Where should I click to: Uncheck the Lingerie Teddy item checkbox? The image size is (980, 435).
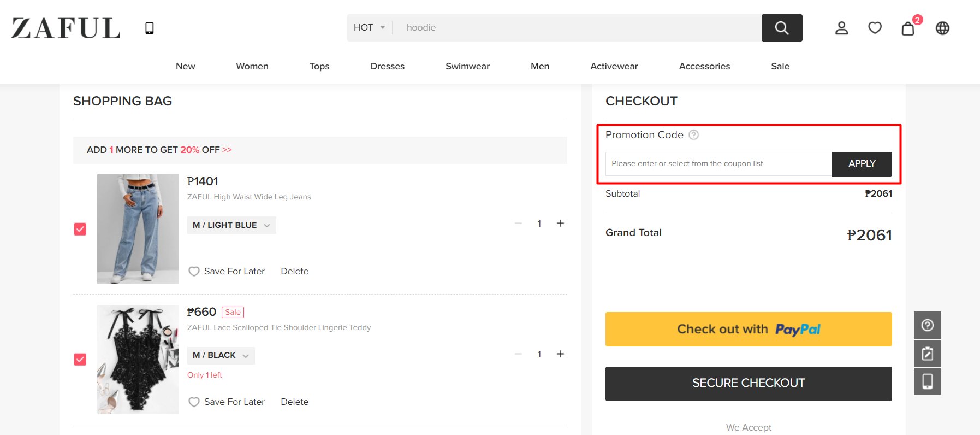(80, 360)
